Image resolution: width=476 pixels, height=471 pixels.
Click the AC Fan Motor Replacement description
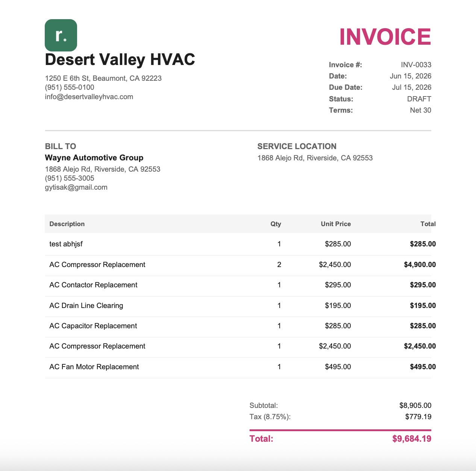coord(94,367)
